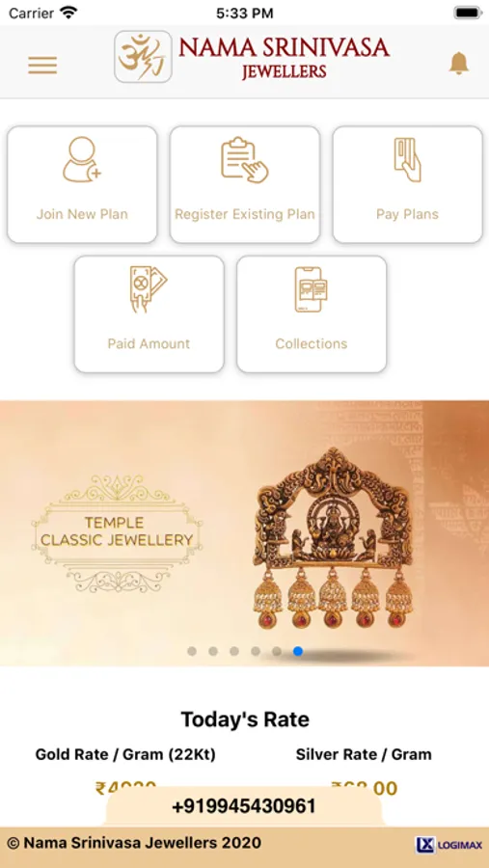
Task: Select the second carousel page dot
Action: pyautogui.click(x=212, y=652)
